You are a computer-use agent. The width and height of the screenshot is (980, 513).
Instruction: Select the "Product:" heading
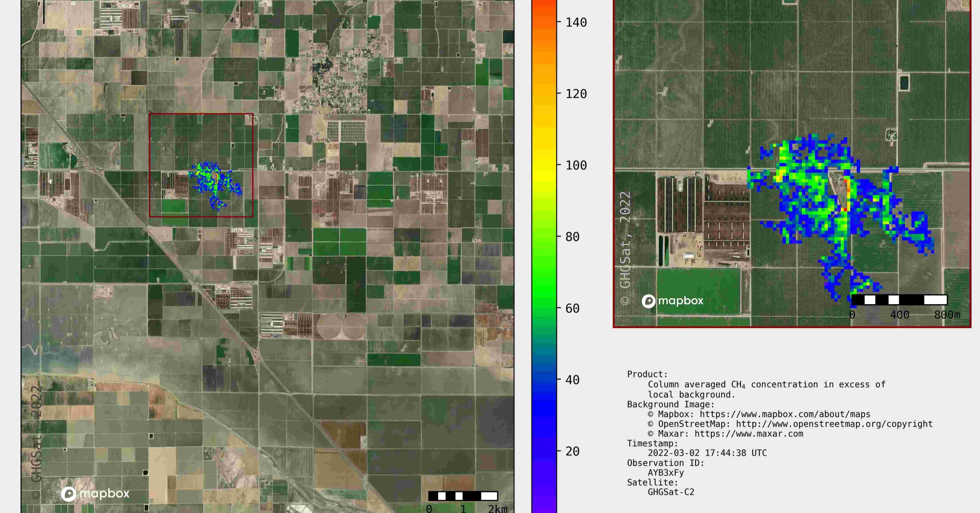(x=647, y=374)
